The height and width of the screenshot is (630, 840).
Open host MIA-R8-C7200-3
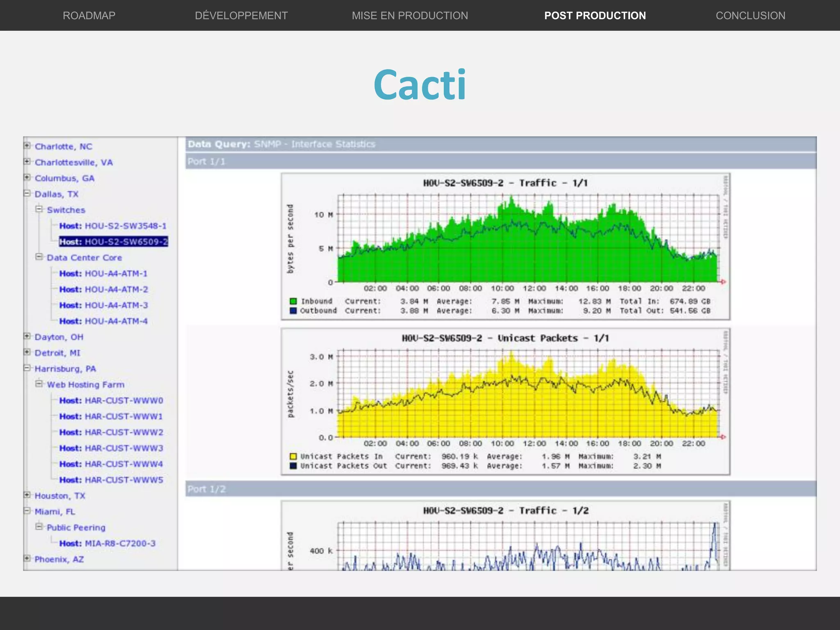(107, 543)
